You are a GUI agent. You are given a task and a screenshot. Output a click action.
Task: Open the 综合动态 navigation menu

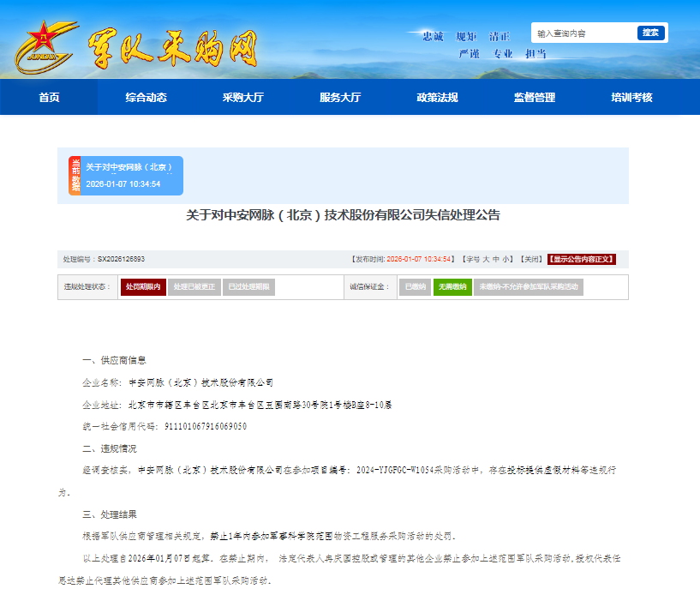click(x=146, y=98)
